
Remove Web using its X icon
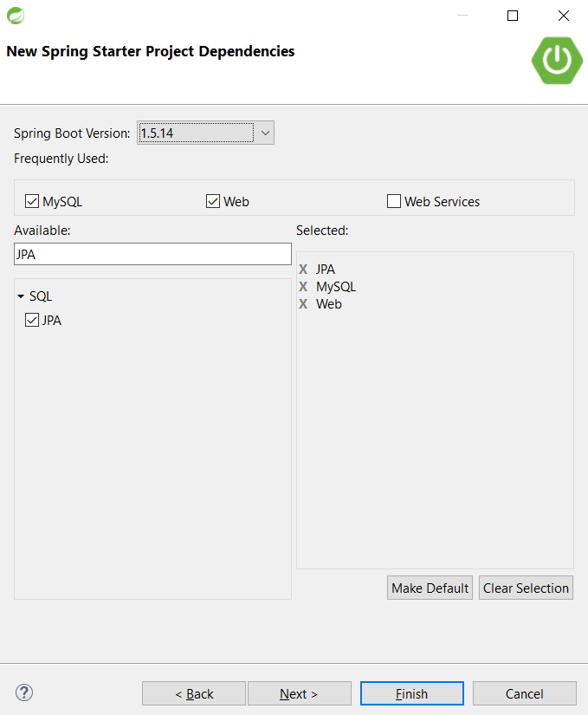(303, 304)
